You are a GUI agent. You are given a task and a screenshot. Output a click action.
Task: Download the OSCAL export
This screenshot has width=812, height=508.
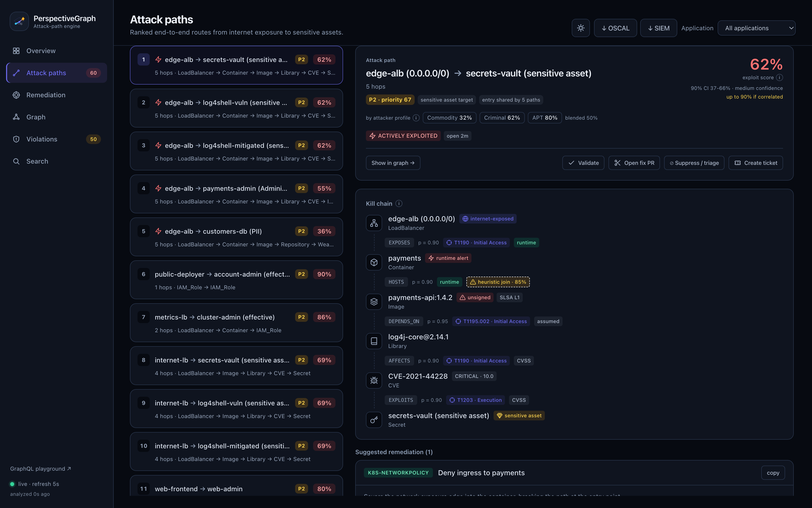click(x=615, y=28)
